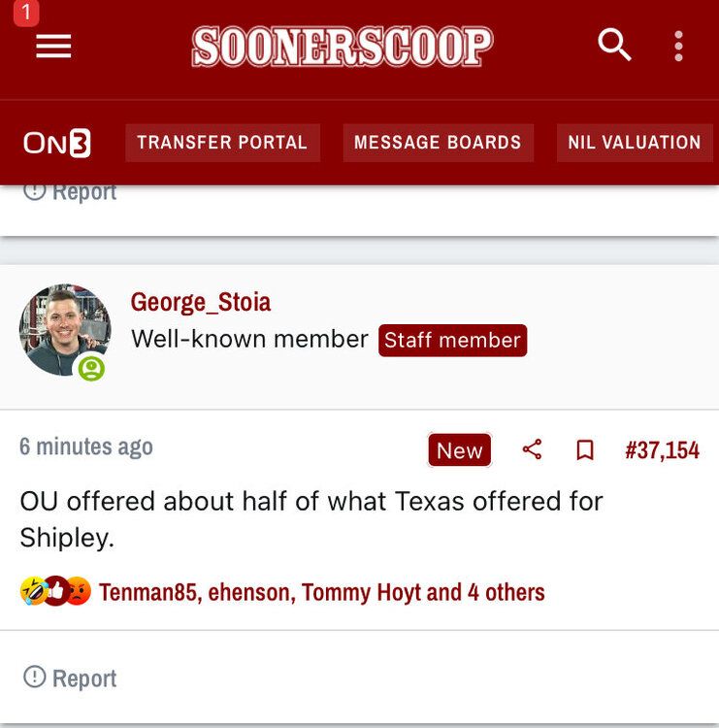Click the notification count badge
This screenshot has height=728, width=719.
coord(26,13)
